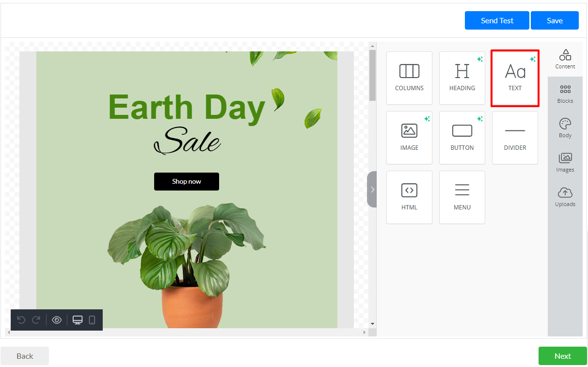Screen dimensions: 588x367
Task: Open the Images tab
Action: point(565,163)
